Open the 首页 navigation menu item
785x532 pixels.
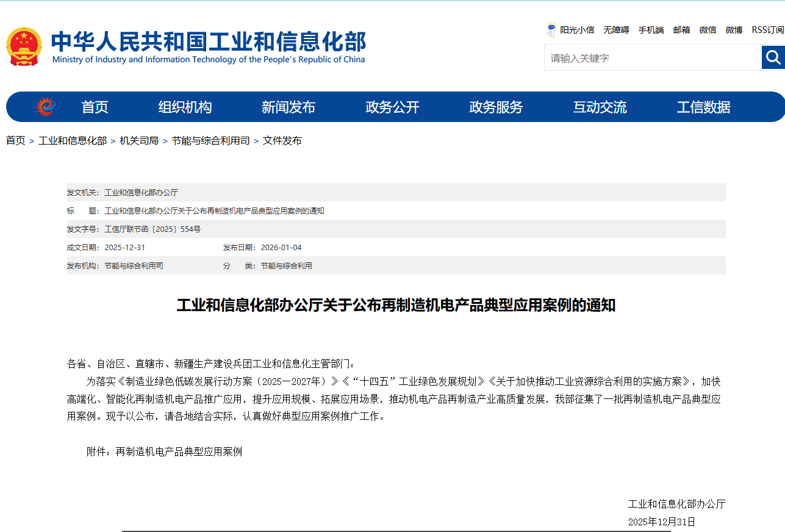95,107
